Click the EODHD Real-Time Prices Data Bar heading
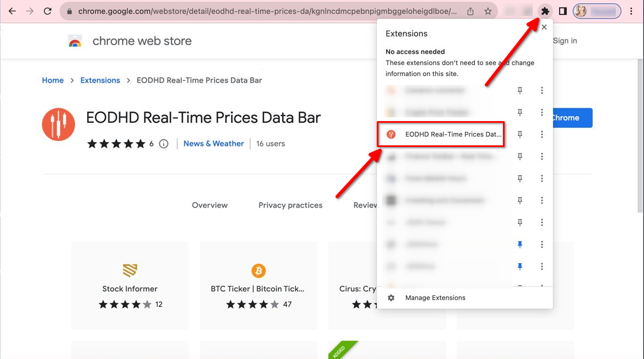Screen dimensions: 644x359 pyautogui.click(x=203, y=118)
